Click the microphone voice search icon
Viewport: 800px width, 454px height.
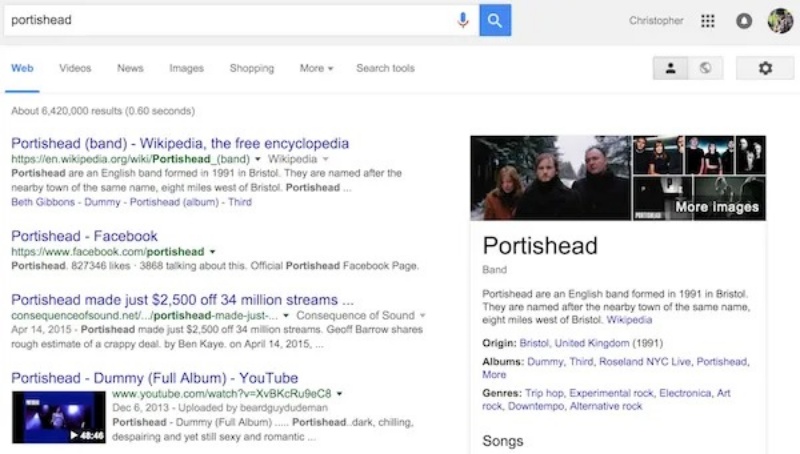(x=463, y=20)
